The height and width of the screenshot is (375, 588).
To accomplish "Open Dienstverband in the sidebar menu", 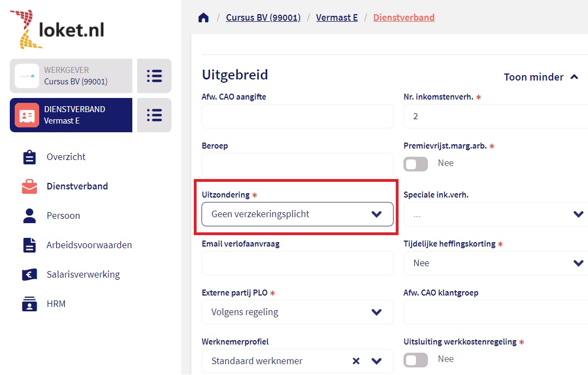I will 77,186.
